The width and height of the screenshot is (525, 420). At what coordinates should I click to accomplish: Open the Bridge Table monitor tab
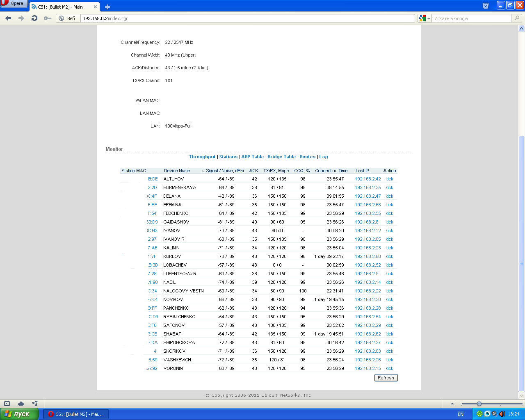[282, 157]
